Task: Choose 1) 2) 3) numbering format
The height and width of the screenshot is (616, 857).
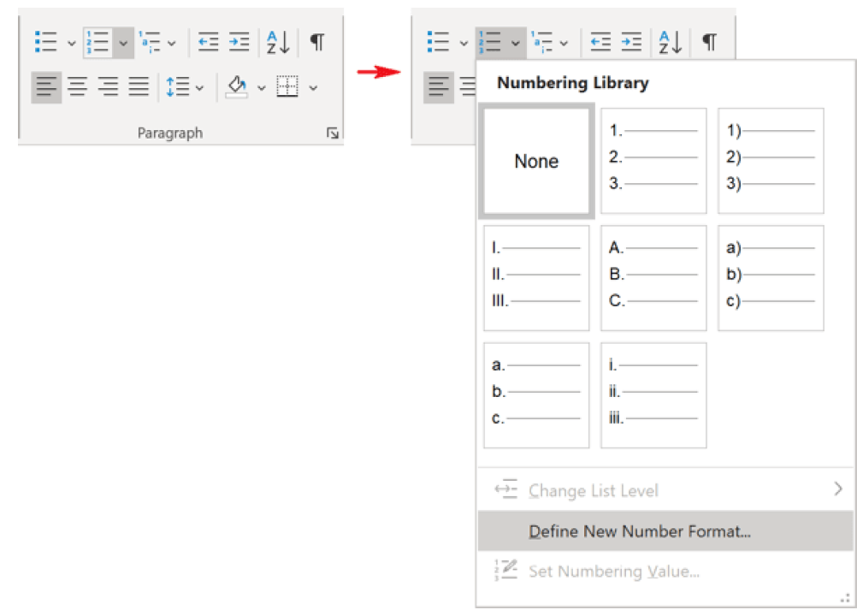Action: [x=771, y=161]
